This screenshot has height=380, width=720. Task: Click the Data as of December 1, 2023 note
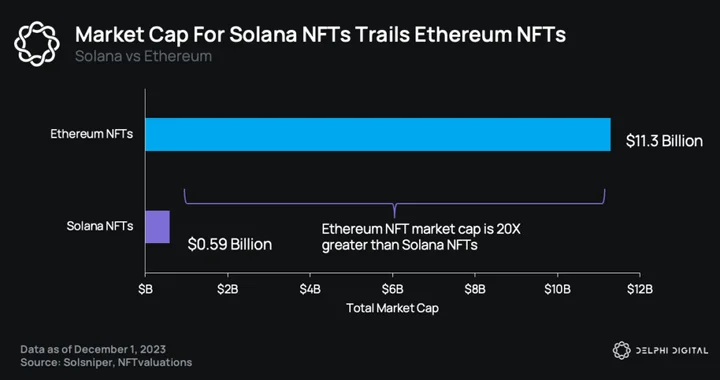point(93,349)
